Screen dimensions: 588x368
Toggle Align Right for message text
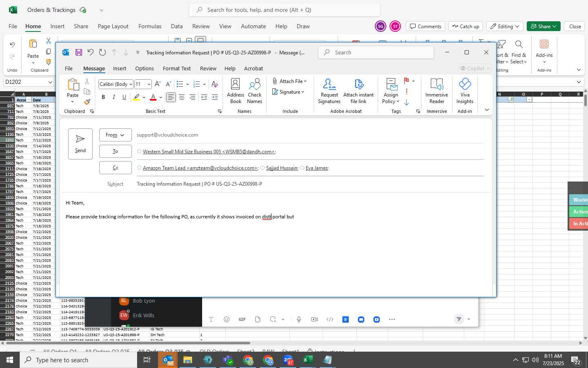(x=192, y=97)
